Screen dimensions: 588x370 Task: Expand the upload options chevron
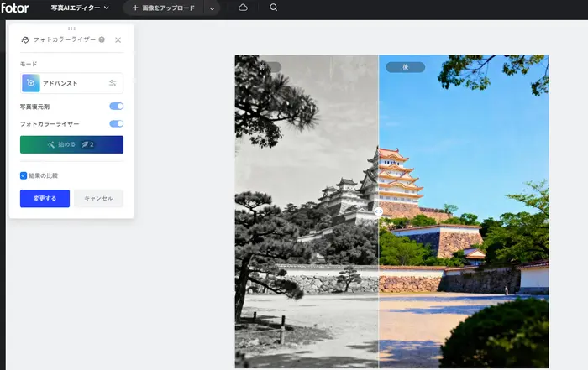tap(213, 8)
